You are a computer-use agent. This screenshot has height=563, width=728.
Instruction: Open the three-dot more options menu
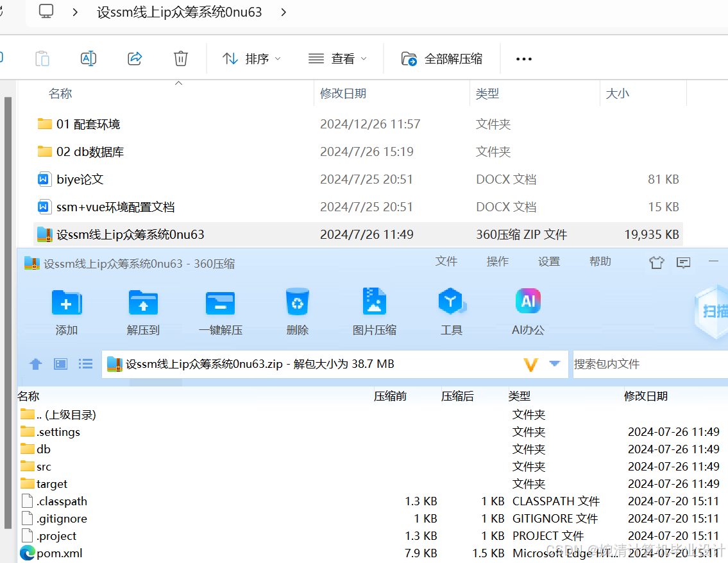pyautogui.click(x=524, y=59)
